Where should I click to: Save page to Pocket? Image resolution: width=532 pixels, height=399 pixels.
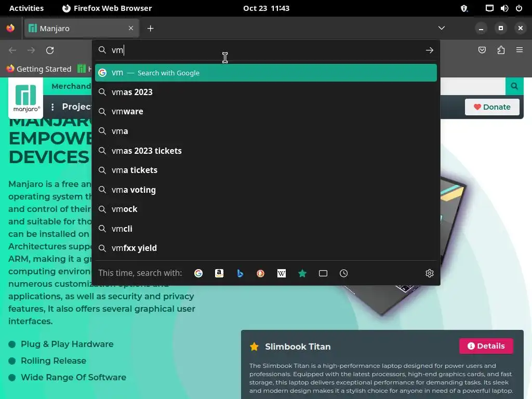pyautogui.click(x=482, y=50)
